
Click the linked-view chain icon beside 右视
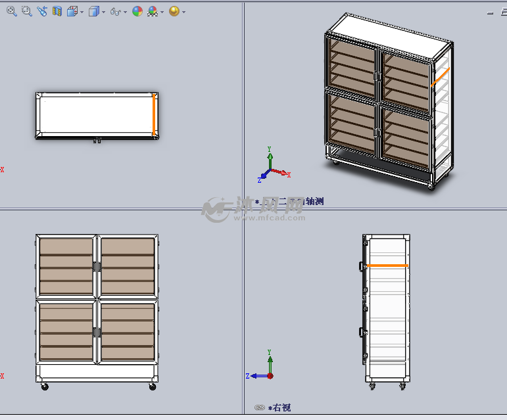[x=259, y=408]
